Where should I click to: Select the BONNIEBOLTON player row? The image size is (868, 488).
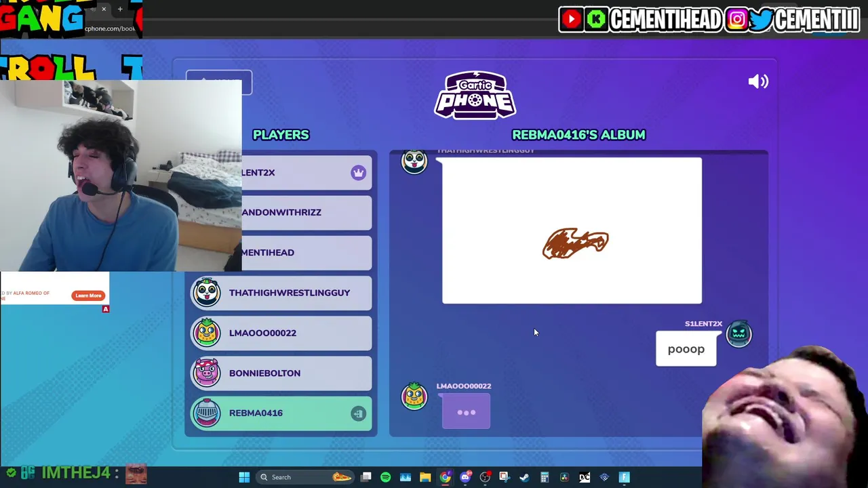pyautogui.click(x=281, y=373)
